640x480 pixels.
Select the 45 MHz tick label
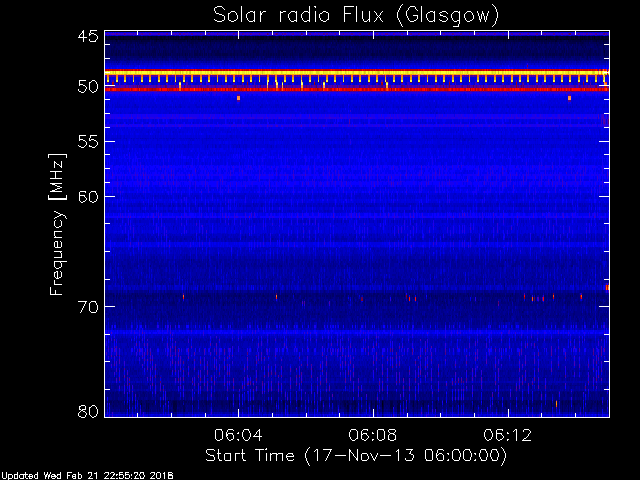(x=87, y=37)
